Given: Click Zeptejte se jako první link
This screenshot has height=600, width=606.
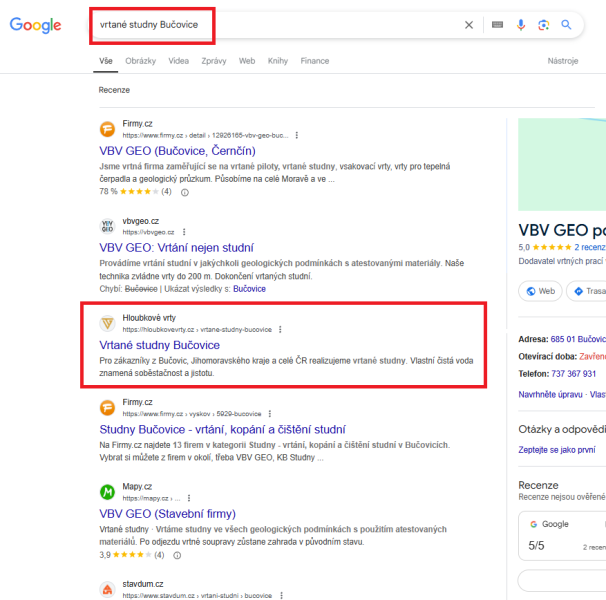Looking at the screenshot, I should [557, 450].
